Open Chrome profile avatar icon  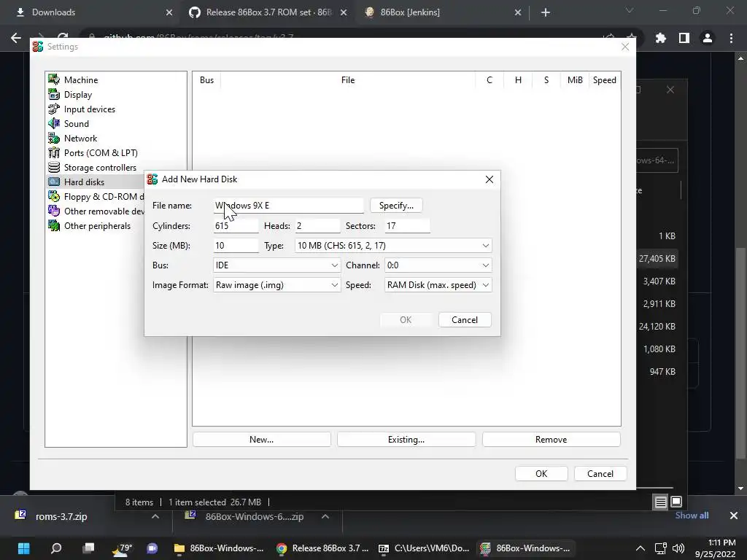(x=708, y=38)
